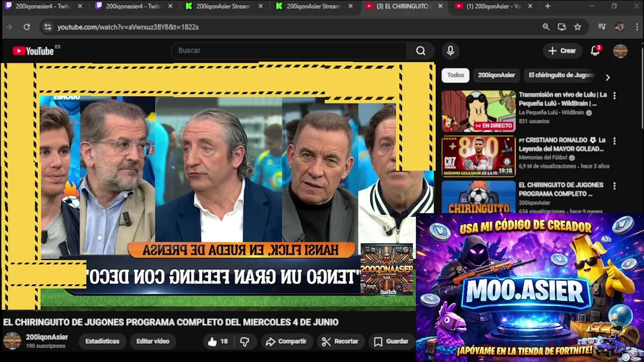Open 200iqonAsier channel name link below video
Screen dimensions: 644x362
[47, 337]
